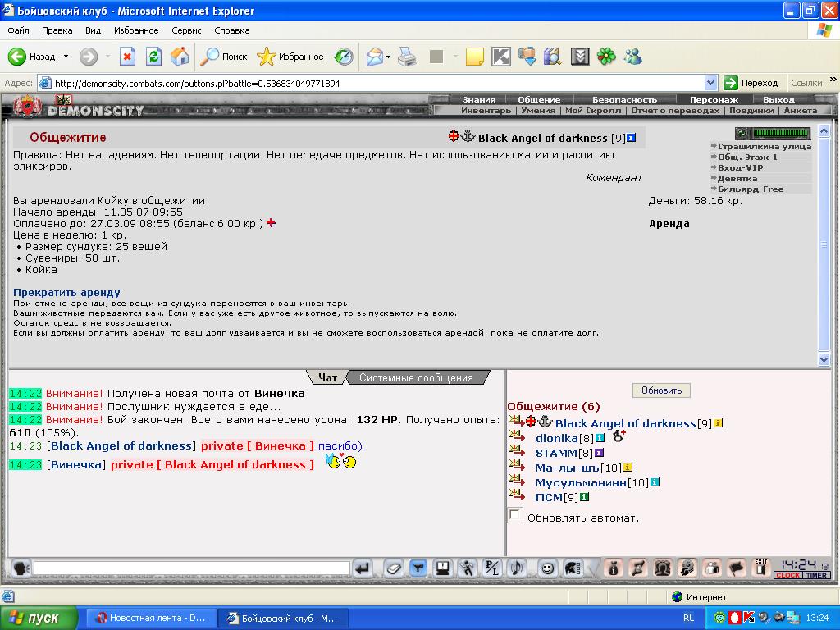Click the Kaspersky red K tray icon

(x=748, y=618)
